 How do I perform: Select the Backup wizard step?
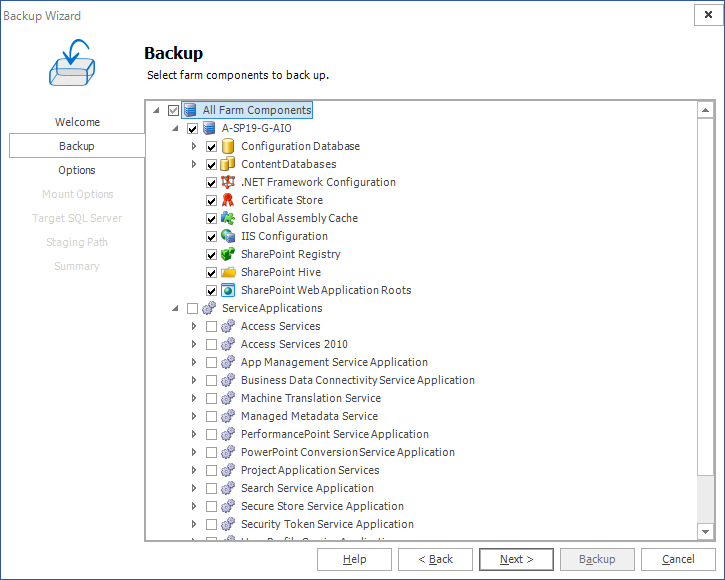click(x=77, y=146)
